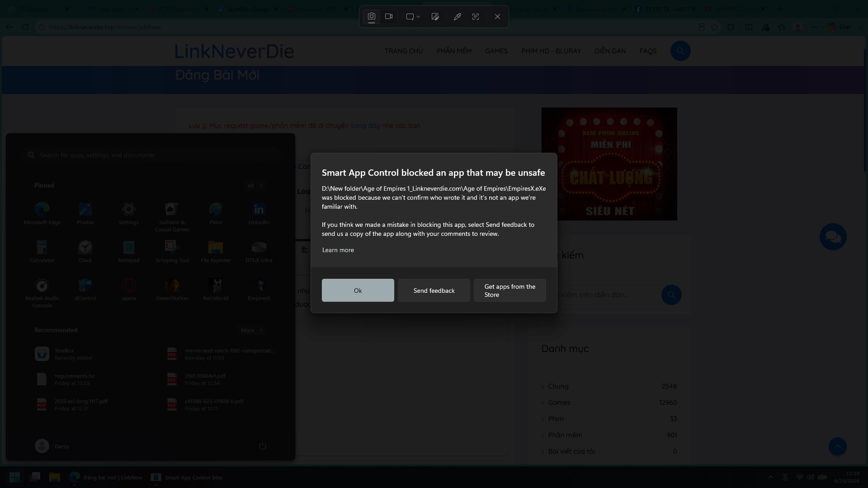
Task: Open the recommended requirements.txt file
Action: point(85,379)
